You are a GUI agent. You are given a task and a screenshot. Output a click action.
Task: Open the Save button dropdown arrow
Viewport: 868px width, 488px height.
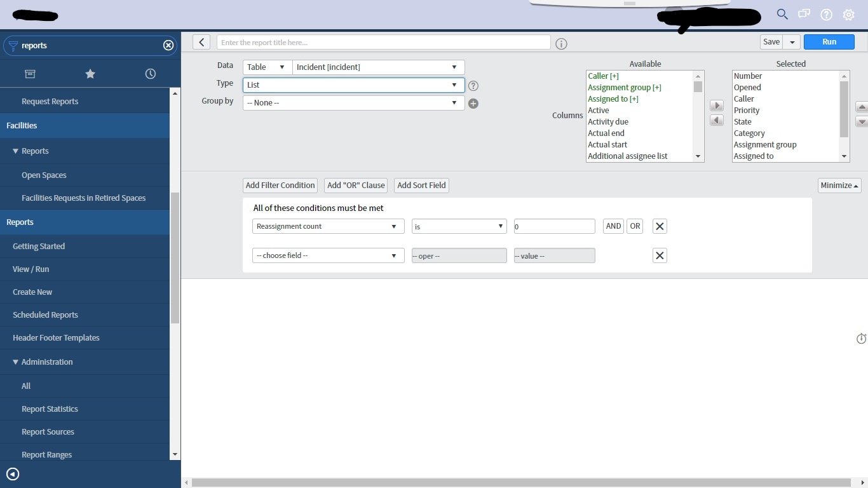point(791,41)
